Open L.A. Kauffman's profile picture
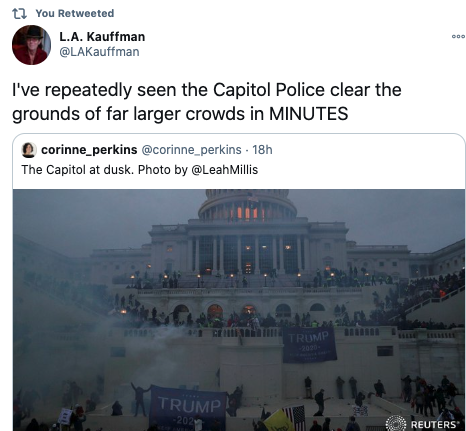 [31, 45]
